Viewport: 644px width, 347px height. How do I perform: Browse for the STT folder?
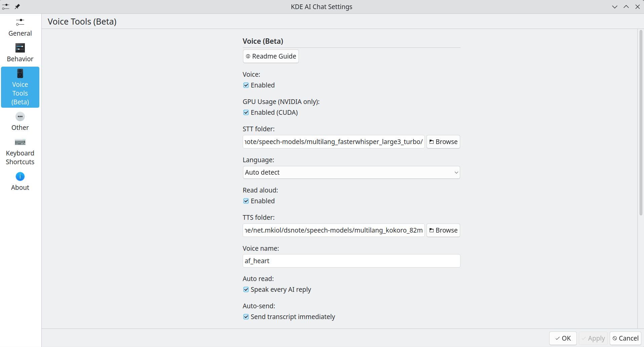(443, 142)
